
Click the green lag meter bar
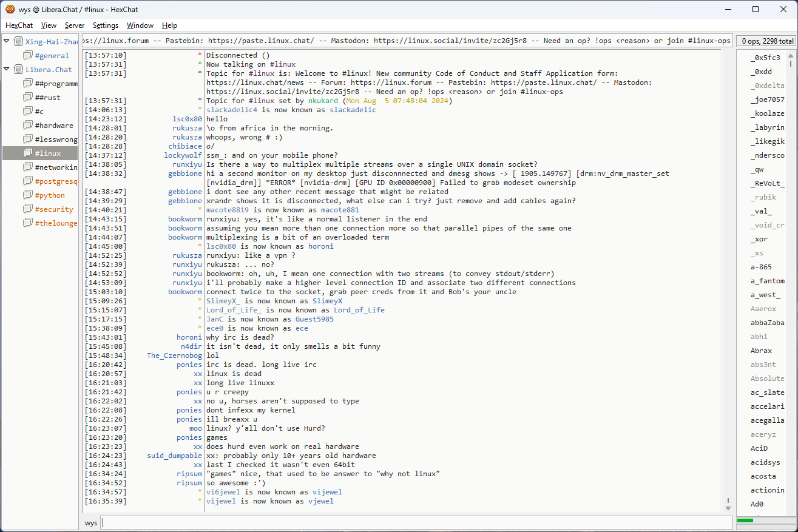pos(745,520)
